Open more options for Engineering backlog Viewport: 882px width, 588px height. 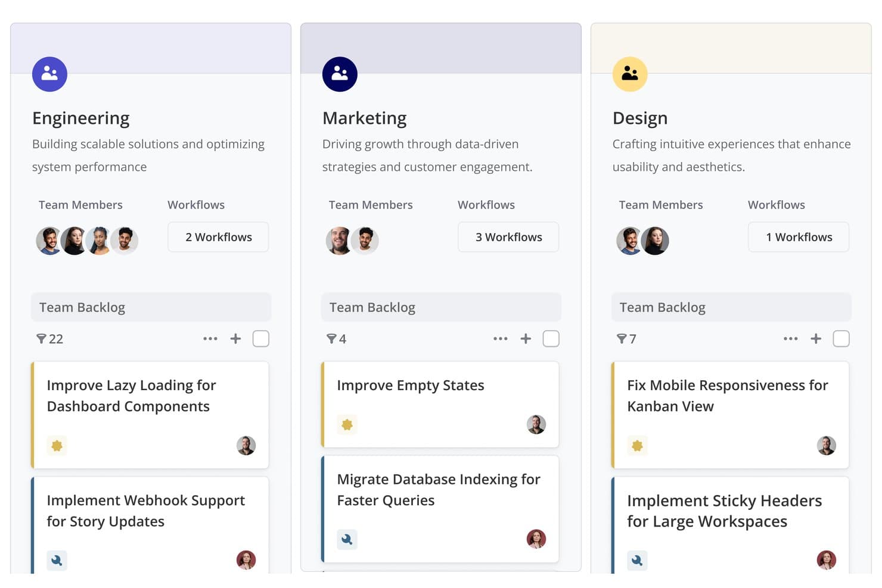[x=210, y=338]
